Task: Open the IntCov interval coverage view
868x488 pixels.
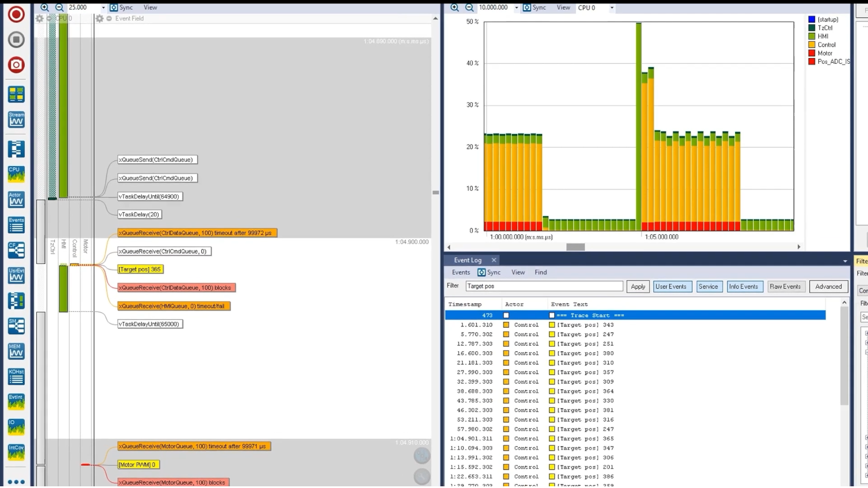Action: 16,452
